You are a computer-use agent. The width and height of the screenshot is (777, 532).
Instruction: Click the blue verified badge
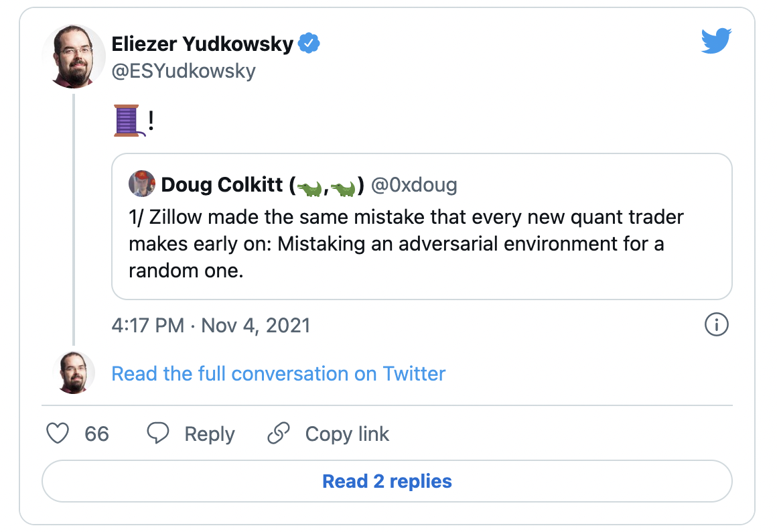pyautogui.click(x=309, y=44)
